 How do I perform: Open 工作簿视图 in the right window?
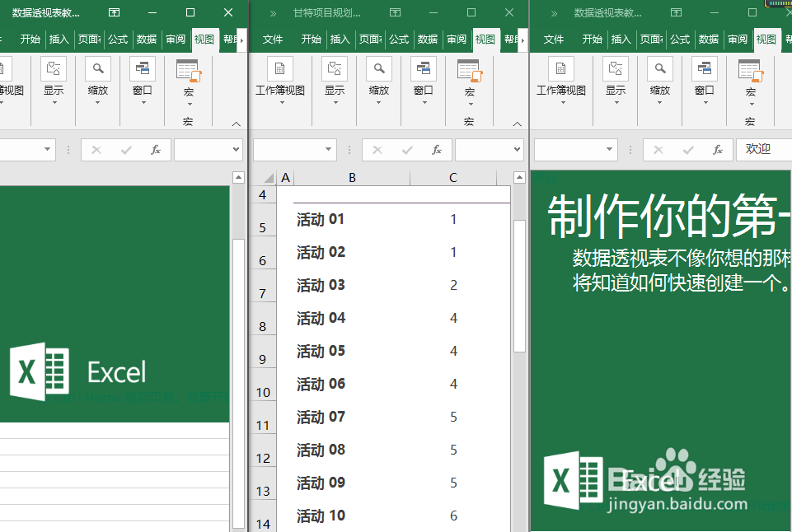[561, 82]
